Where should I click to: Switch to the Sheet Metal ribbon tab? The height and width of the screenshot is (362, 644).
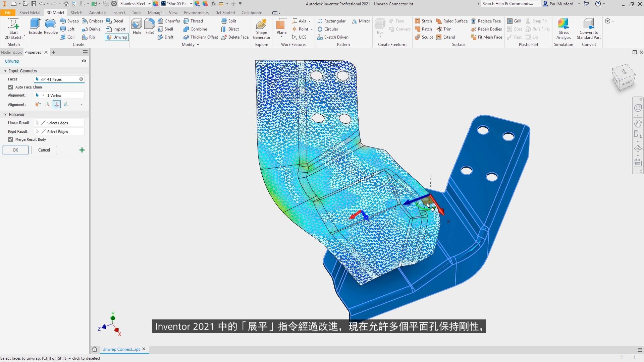pyautogui.click(x=30, y=13)
